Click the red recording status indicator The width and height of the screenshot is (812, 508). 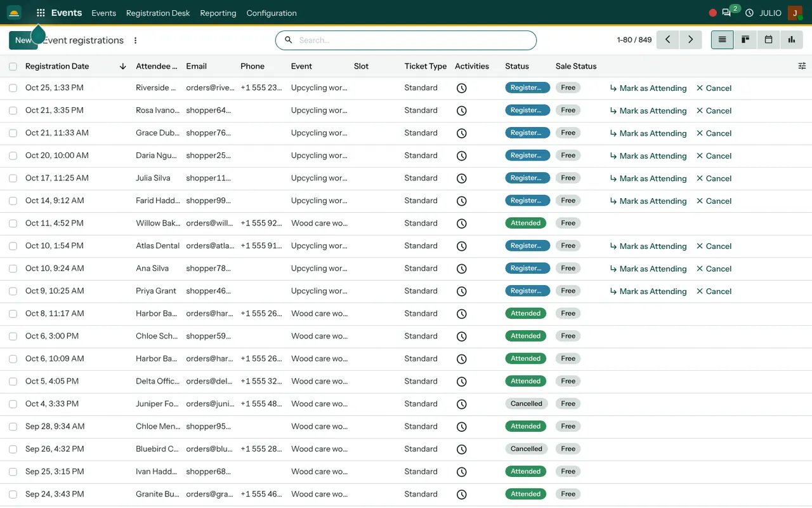(712, 13)
